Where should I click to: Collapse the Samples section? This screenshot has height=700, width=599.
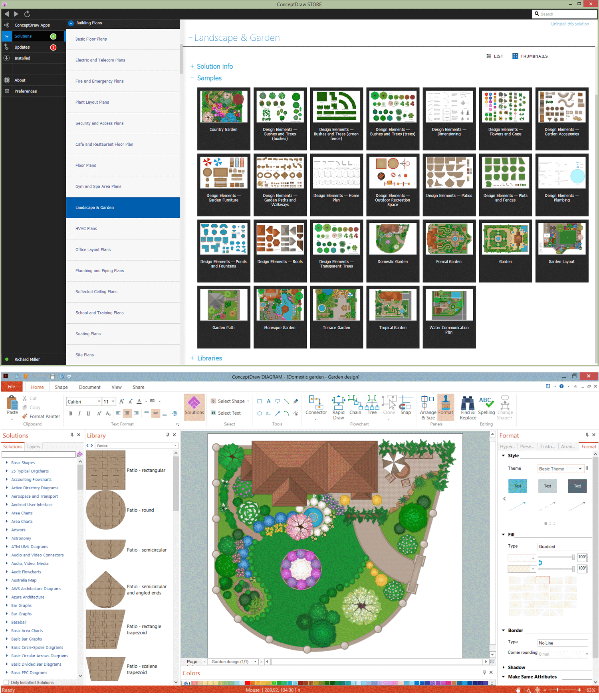(206, 78)
